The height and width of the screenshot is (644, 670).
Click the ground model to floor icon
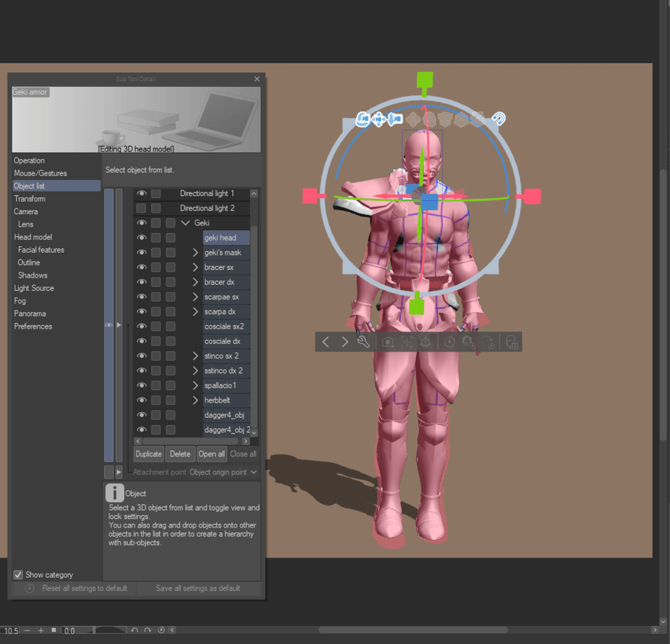coord(426,342)
